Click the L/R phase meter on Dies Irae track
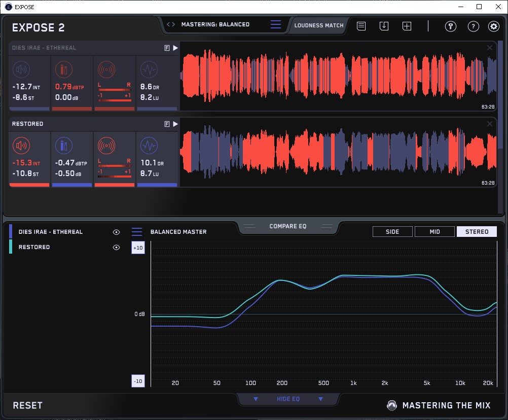 click(115, 92)
